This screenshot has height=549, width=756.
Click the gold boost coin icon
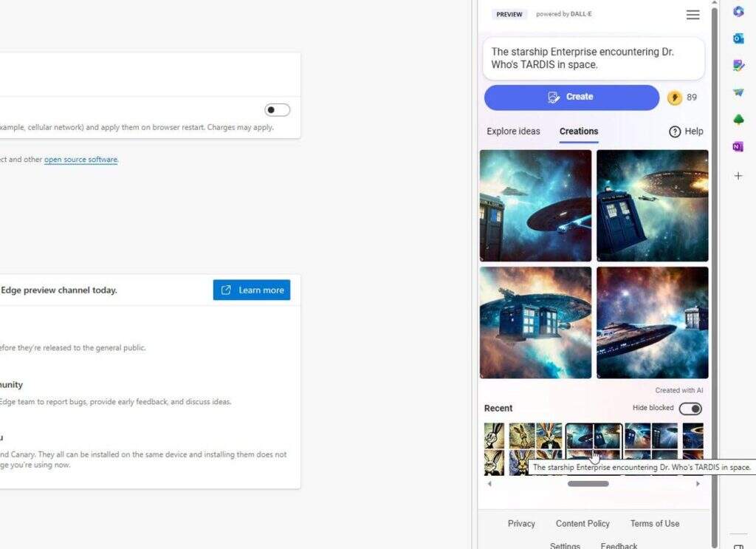675,98
